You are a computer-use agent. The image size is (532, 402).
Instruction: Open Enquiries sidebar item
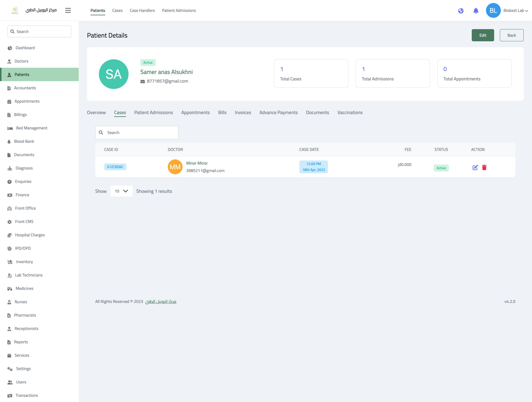pos(39,181)
